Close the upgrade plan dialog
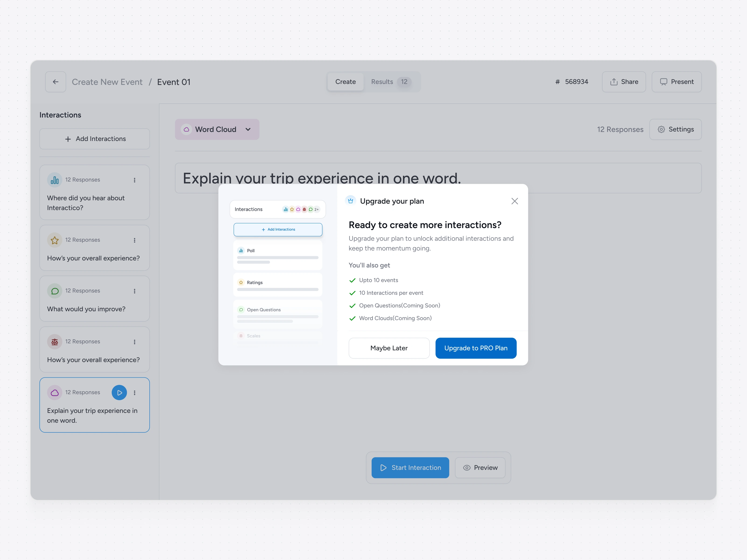The width and height of the screenshot is (747, 560). pyautogui.click(x=514, y=201)
